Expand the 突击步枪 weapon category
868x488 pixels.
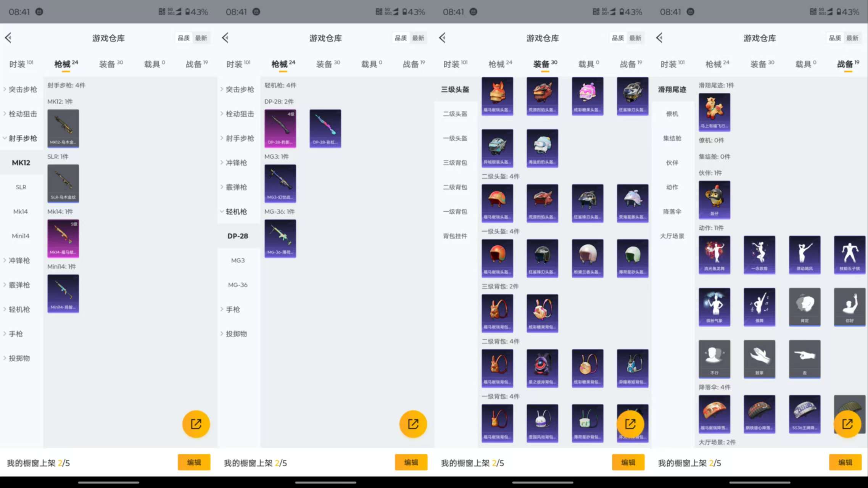pos(22,89)
